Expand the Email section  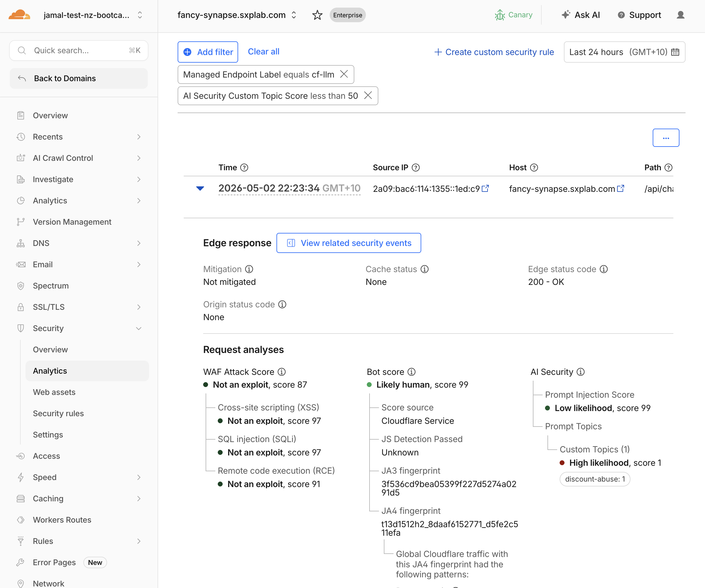pos(79,265)
